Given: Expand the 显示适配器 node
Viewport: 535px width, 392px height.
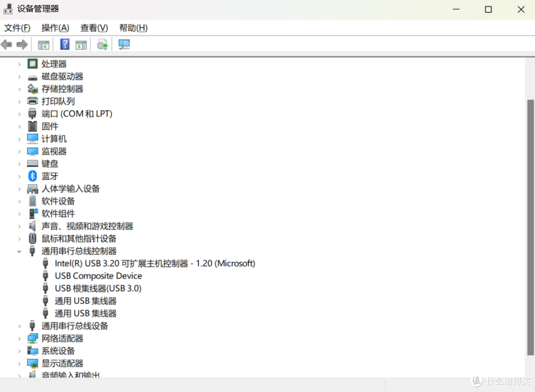Looking at the screenshot, I should click(x=19, y=364).
